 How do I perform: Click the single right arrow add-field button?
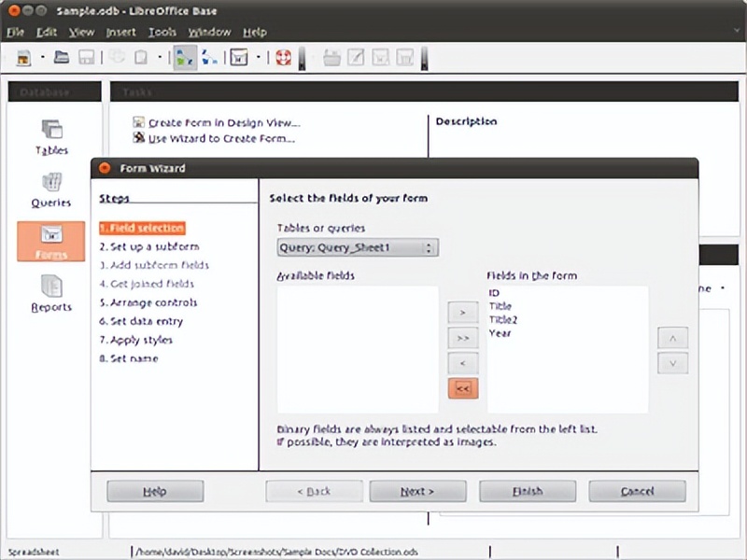tap(462, 313)
